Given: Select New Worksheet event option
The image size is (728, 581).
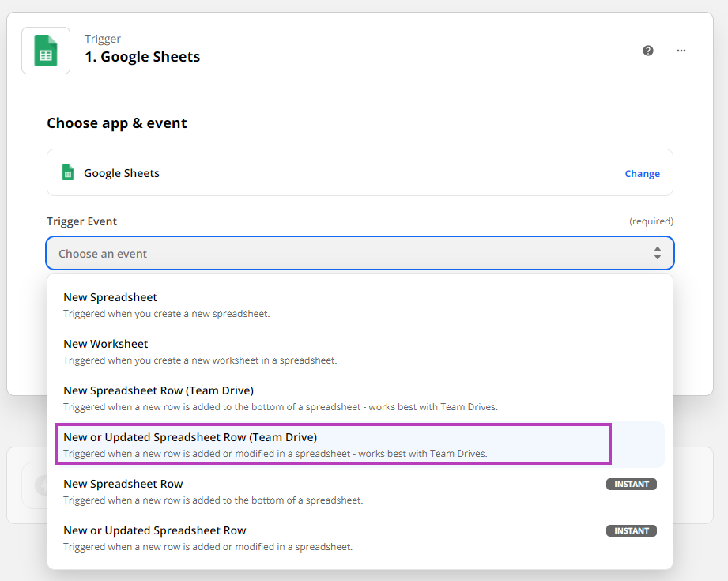Looking at the screenshot, I should [x=360, y=352].
